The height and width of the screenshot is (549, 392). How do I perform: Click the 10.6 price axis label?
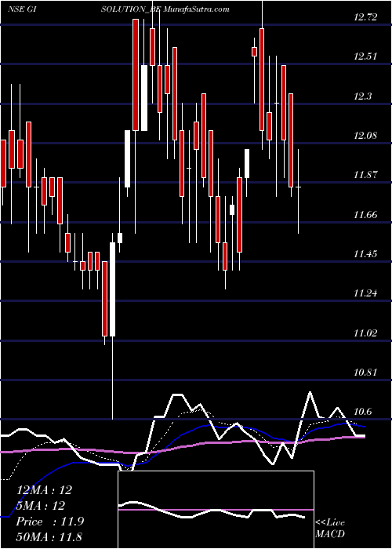[362, 412]
